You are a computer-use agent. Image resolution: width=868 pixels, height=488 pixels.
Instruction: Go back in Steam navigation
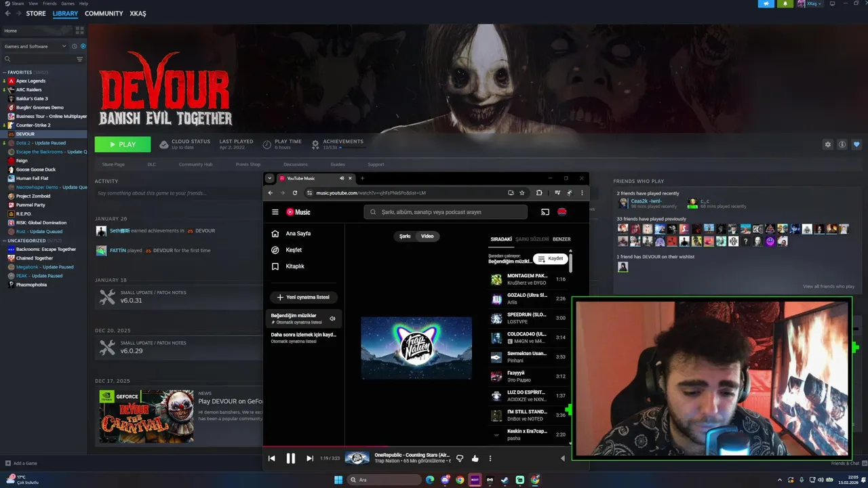pos(7,14)
